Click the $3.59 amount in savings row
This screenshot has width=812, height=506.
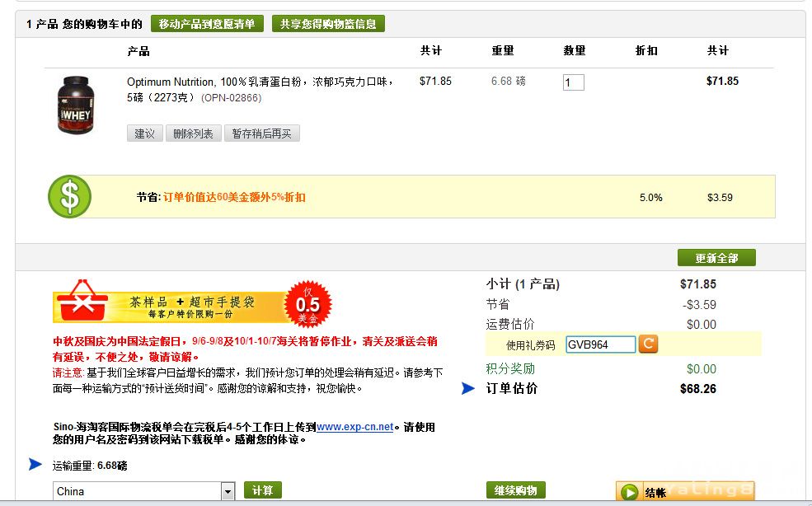[720, 197]
